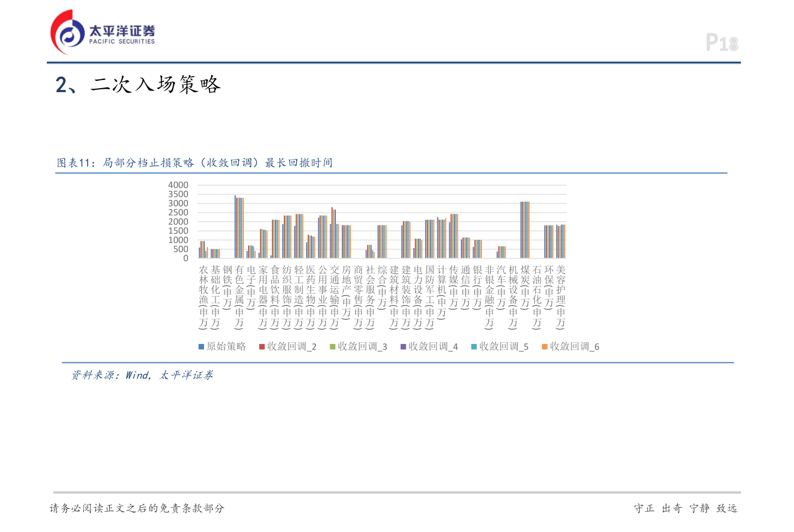Click the 太平洋证券 company name text

click(x=122, y=31)
